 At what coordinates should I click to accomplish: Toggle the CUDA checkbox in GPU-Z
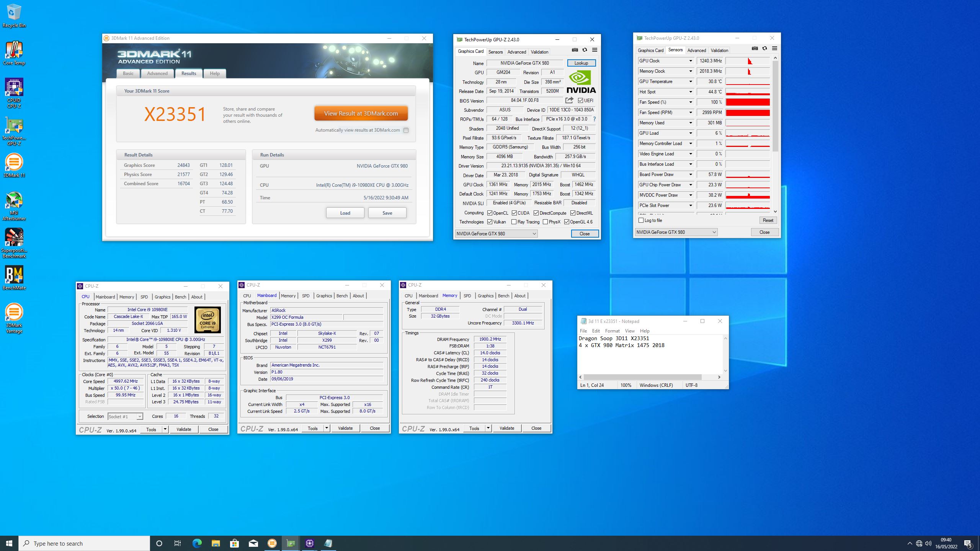pyautogui.click(x=514, y=213)
